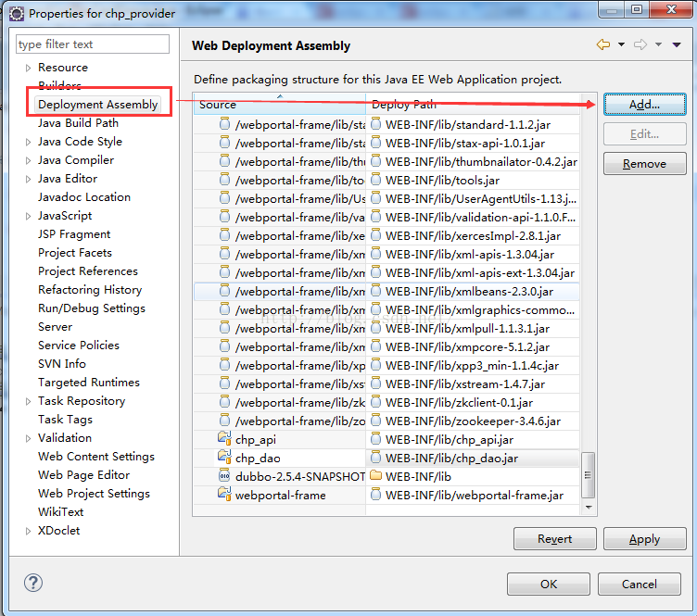Expand the Resource tree node

point(28,68)
